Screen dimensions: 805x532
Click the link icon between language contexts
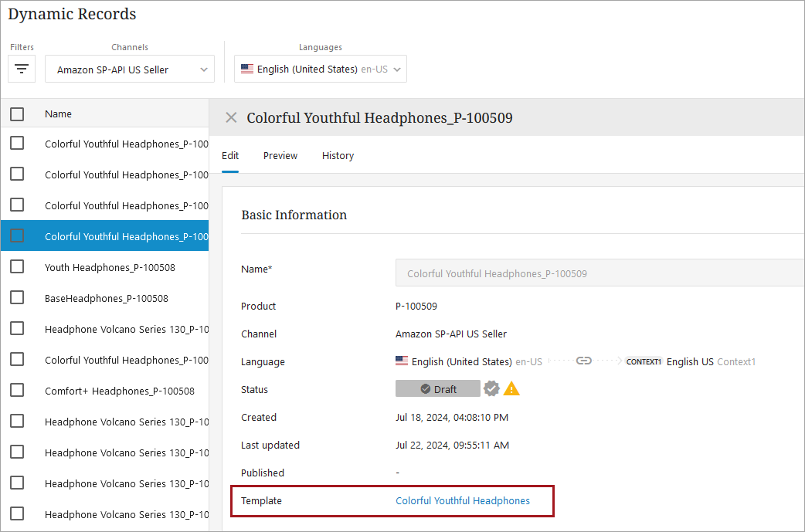point(584,361)
